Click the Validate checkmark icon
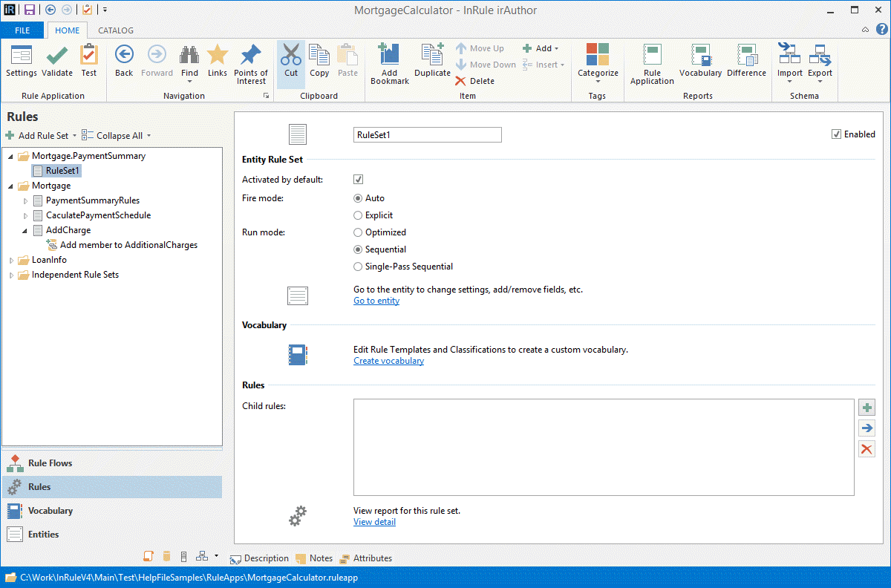The width and height of the screenshot is (891, 588). (x=57, y=56)
